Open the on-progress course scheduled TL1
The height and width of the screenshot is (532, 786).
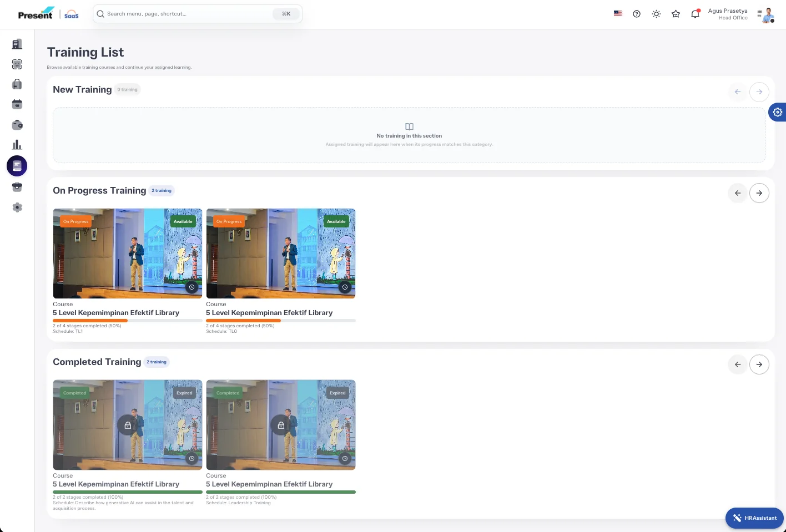click(x=128, y=254)
